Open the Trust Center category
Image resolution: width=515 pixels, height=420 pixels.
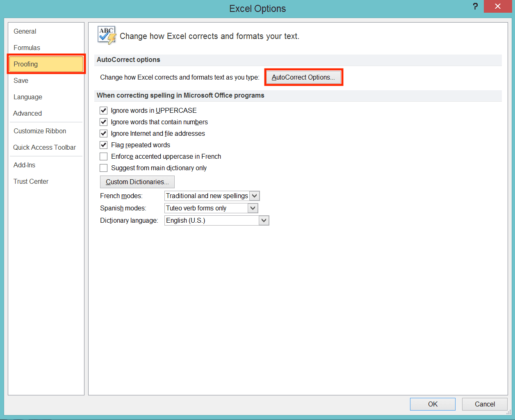46,181
